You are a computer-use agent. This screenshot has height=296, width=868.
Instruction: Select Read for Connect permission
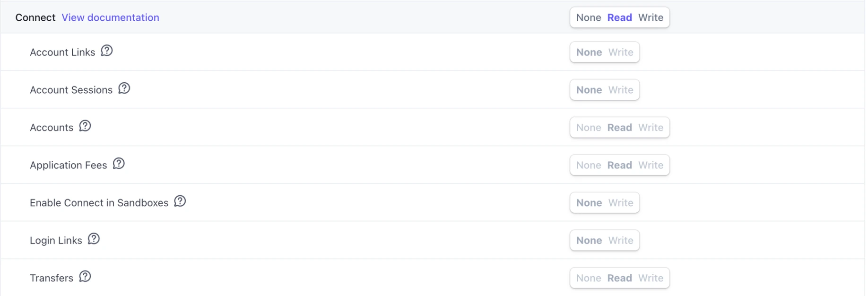[x=619, y=17]
